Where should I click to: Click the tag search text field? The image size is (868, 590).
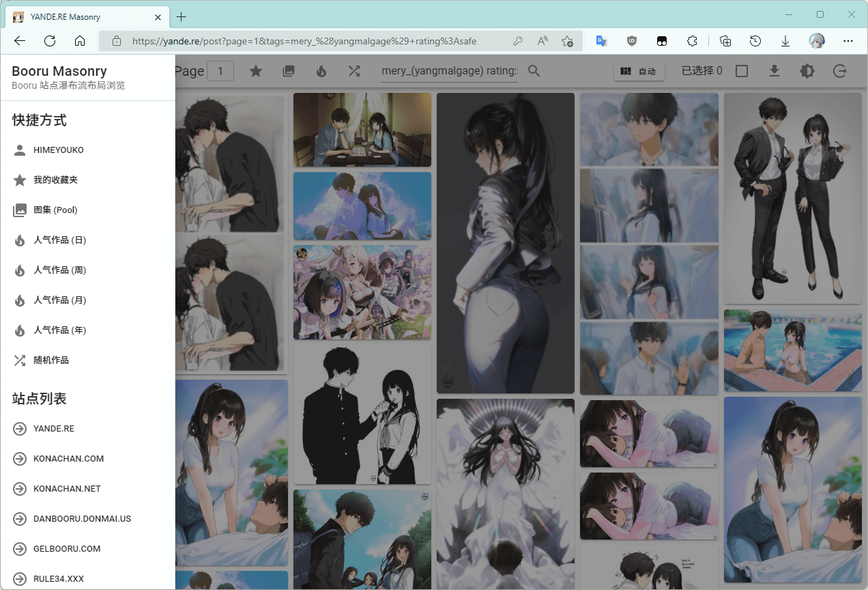coord(449,71)
